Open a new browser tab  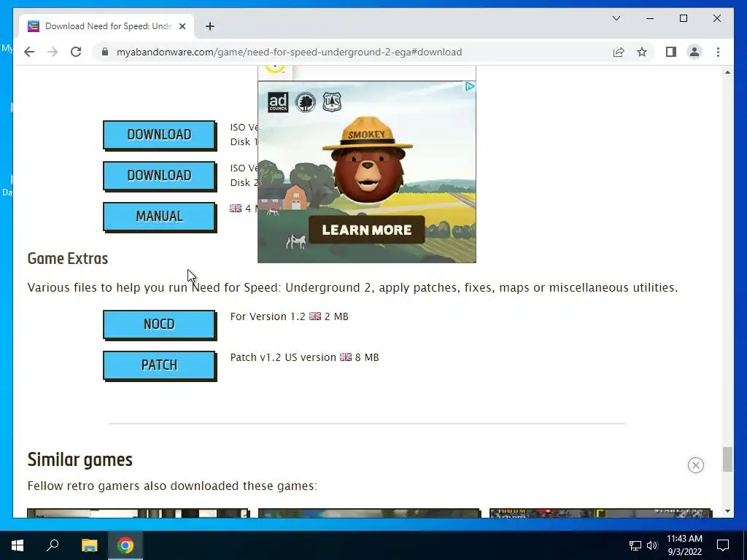tap(210, 26)
